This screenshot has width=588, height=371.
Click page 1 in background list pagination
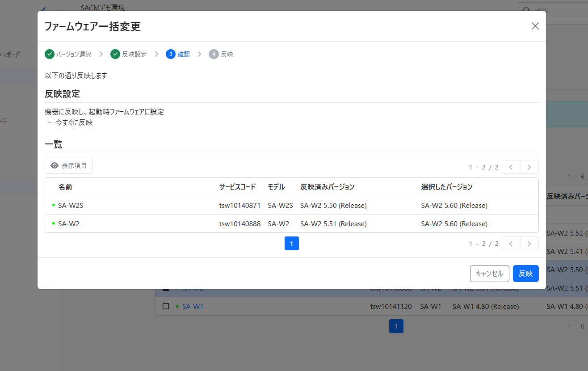point(396,326)
